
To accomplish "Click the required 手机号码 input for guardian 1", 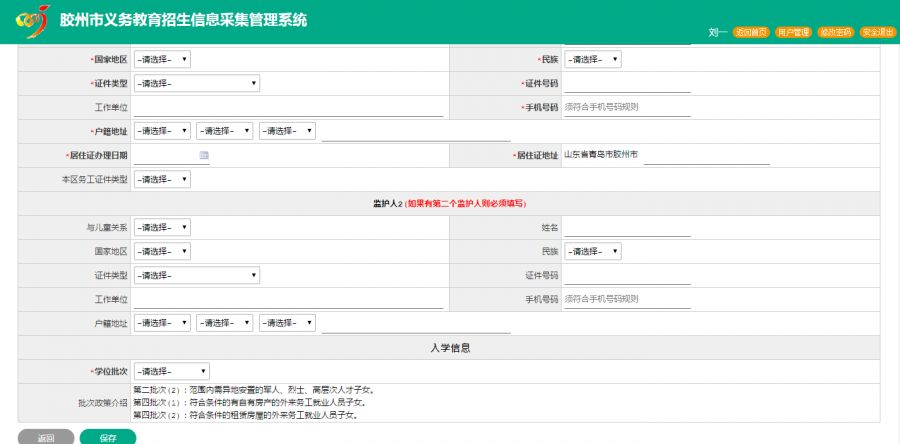I will point(627,107).
